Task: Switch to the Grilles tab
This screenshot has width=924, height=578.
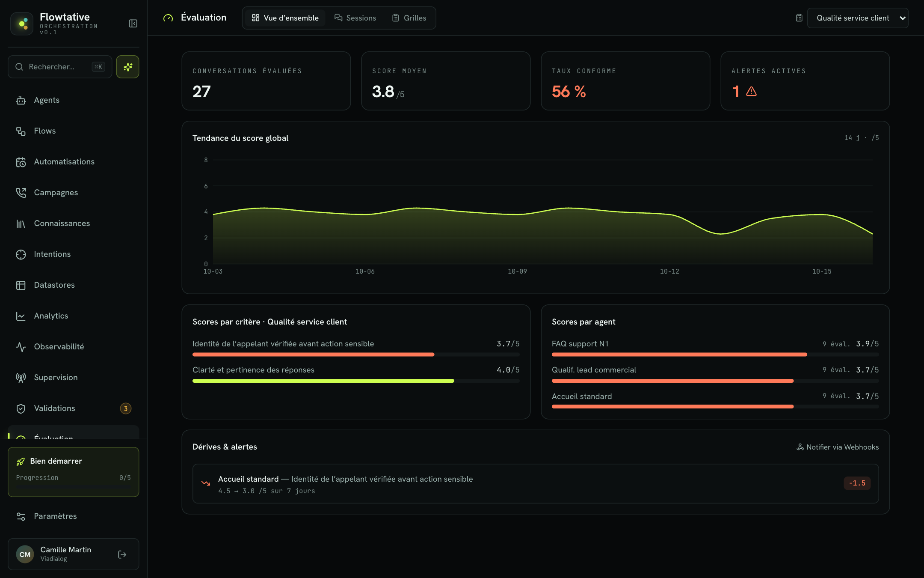Action: point(409,18)
